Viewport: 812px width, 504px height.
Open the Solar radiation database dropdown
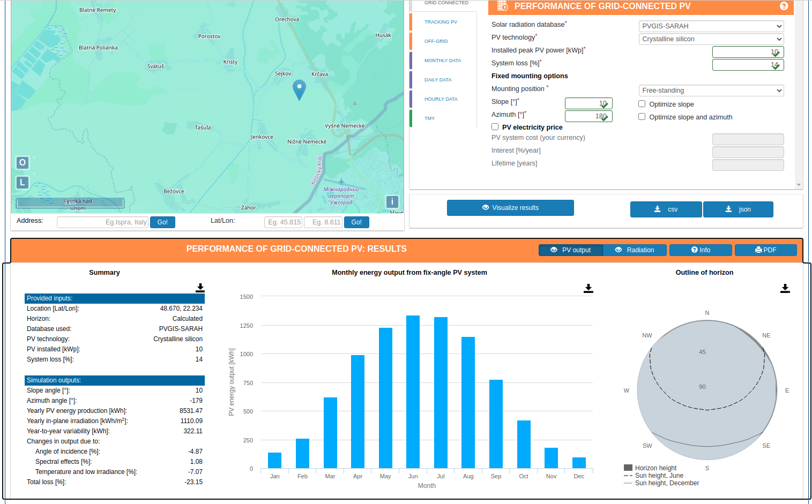[711, 26]
